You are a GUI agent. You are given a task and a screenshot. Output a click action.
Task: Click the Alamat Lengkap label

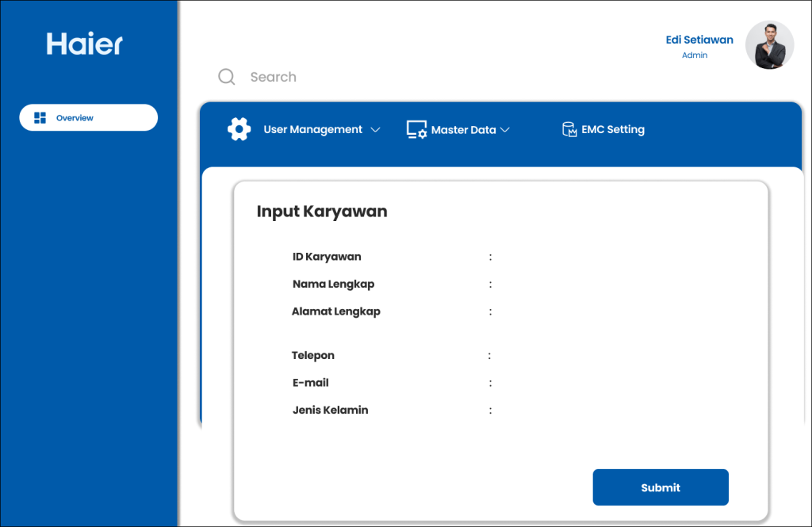click(336, 311)
